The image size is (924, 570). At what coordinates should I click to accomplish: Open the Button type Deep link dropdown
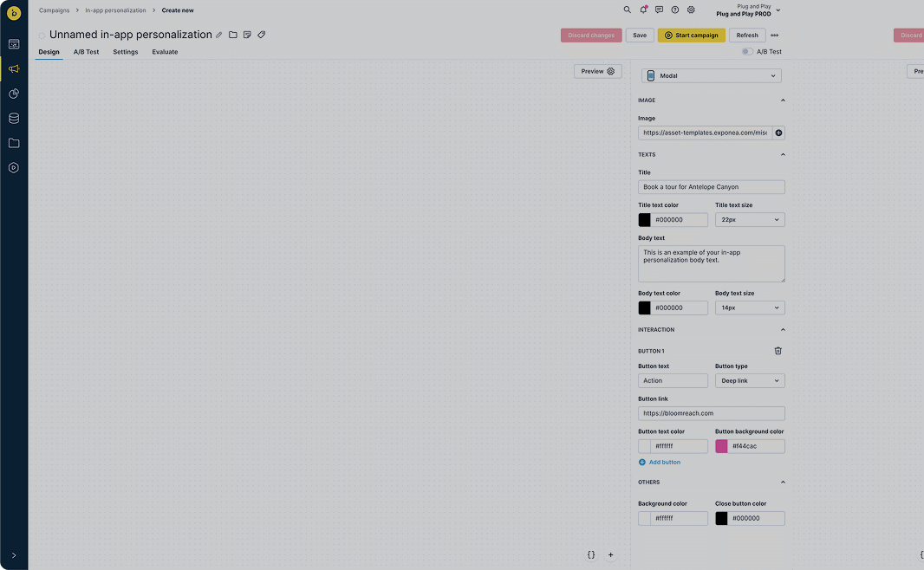click(750, 381)
